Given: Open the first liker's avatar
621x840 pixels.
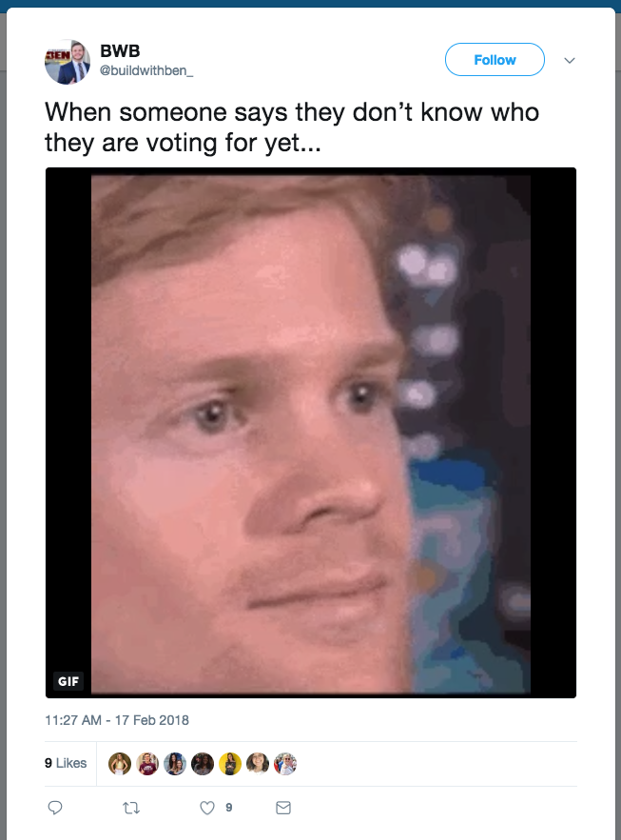Looking at the screenshot, I should pyautogui.click(x=120, y=763).
